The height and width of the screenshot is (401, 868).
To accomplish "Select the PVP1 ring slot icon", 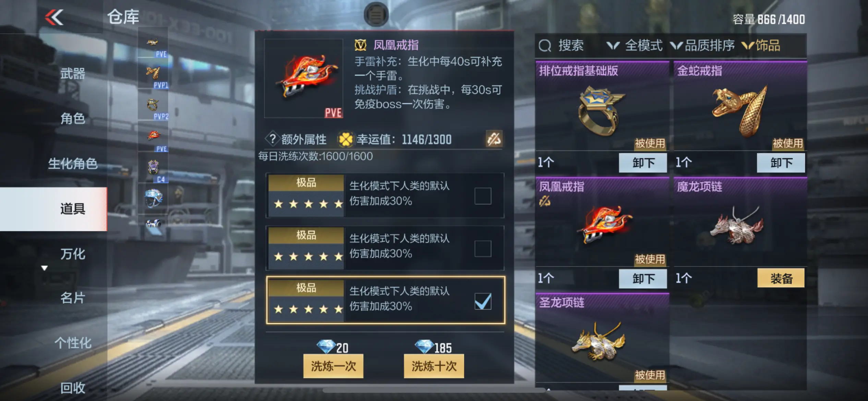I will click(x=153, y=75).
